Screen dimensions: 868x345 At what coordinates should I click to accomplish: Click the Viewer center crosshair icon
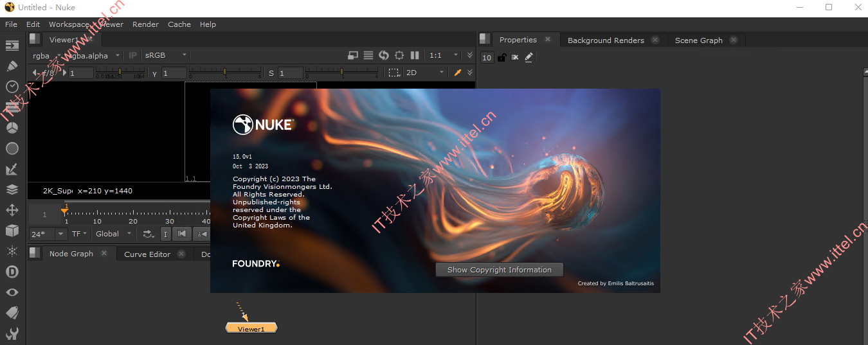(399, 55)
